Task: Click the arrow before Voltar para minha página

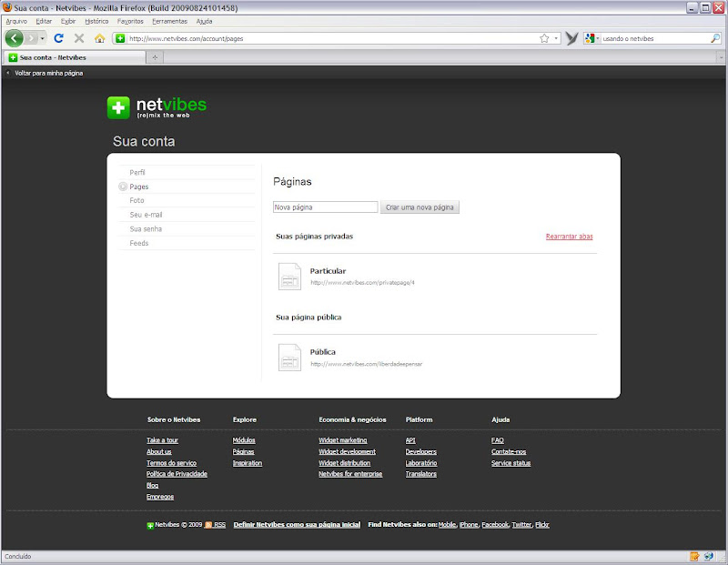Action: tap(8, 73)
